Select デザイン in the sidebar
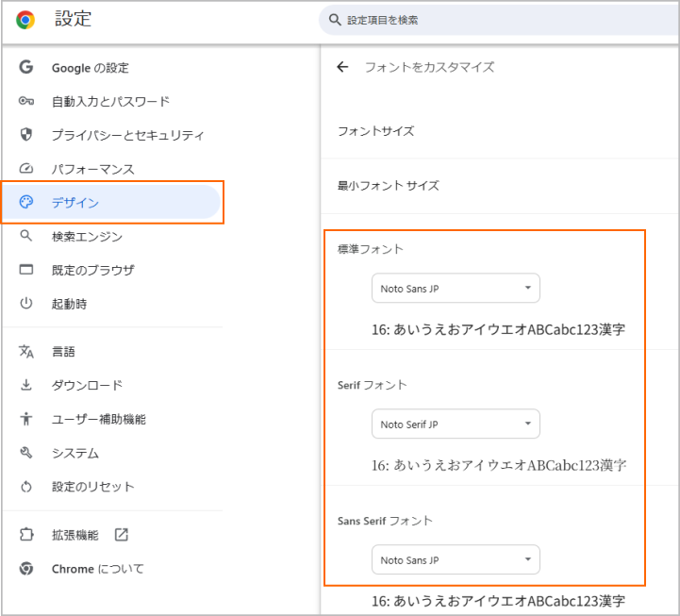Viewport: 680px width, 616px height. click(112, 202)
